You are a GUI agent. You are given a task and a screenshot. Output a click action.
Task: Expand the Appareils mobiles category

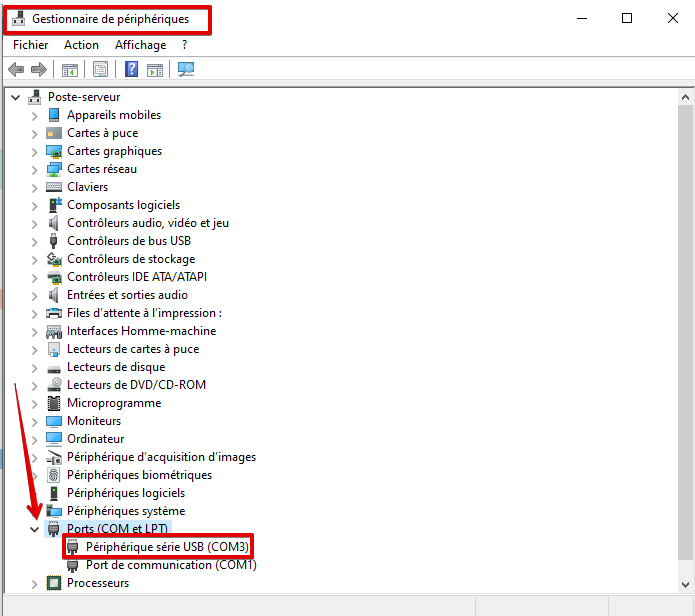coord(35,116)
